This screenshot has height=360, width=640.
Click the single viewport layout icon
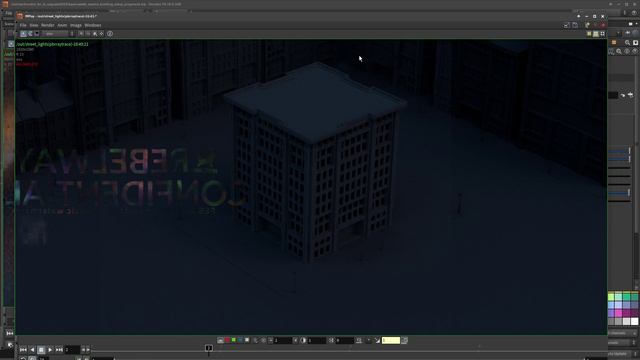tap(589, 34)
